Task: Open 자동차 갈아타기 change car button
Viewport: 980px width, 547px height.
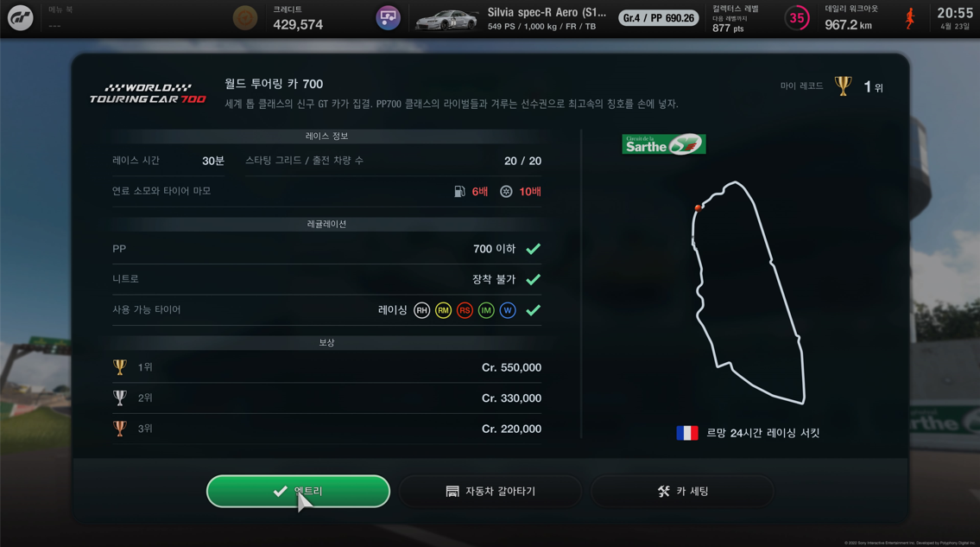Action: [x=490, y=492]
